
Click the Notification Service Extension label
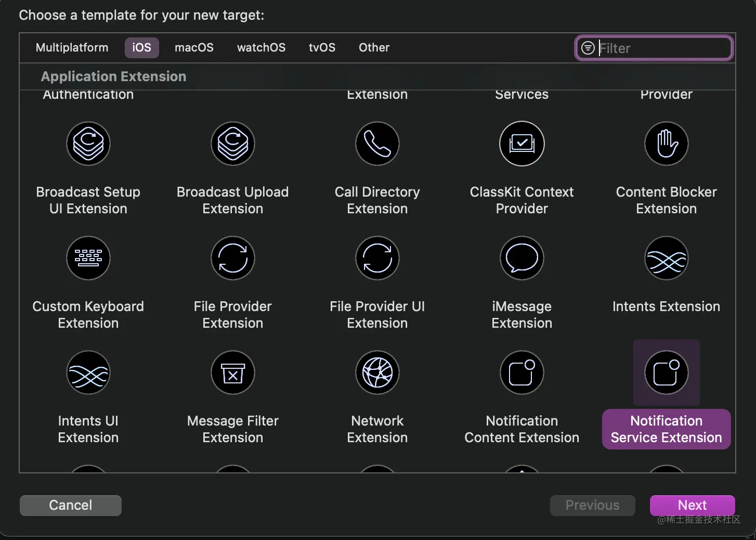pyautogui.click(x=667, y=429)
